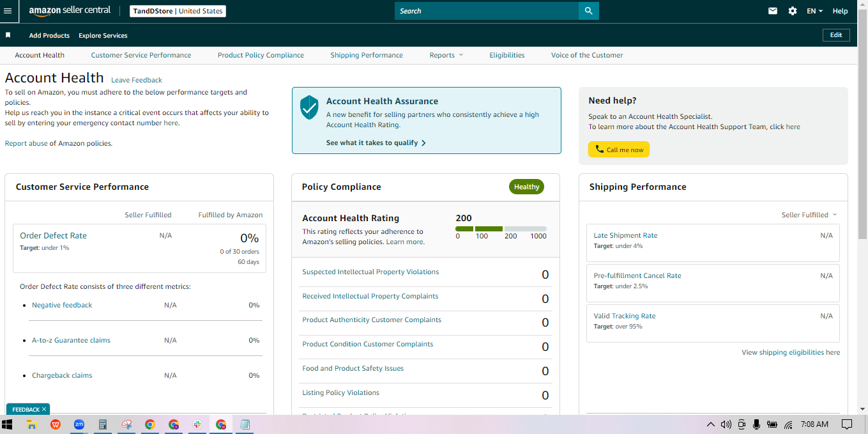Open the Chargeback claims link
The image size is (868, 434).
62,375
